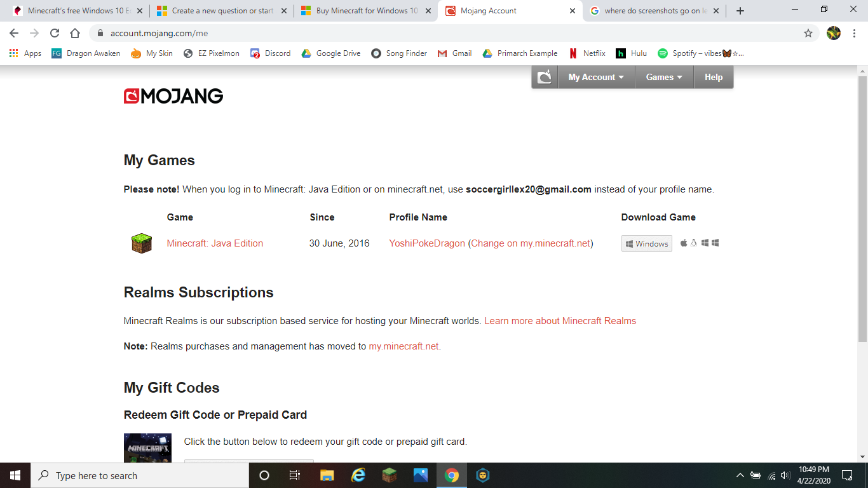
Task: Choose the last Windows icon in the download row
Action: point(715,243)
